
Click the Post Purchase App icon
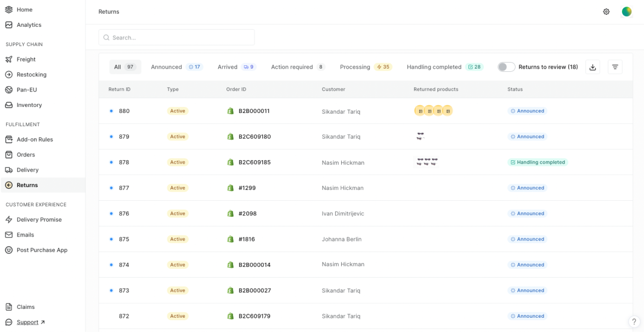8,250
